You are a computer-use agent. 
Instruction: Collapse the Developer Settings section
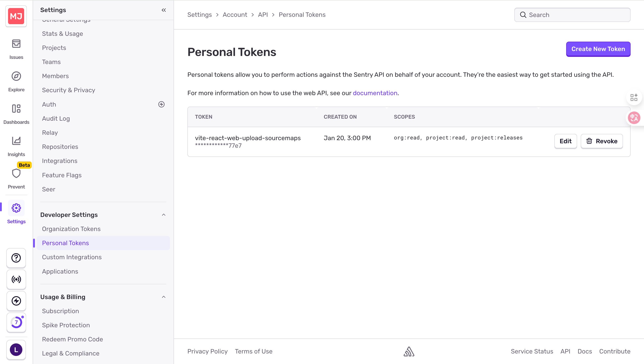(164, 215)
